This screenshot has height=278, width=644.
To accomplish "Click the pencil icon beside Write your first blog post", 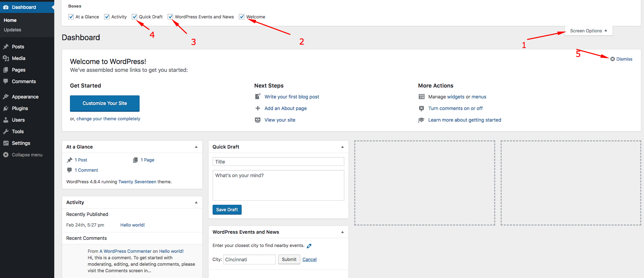I will 258,97.
